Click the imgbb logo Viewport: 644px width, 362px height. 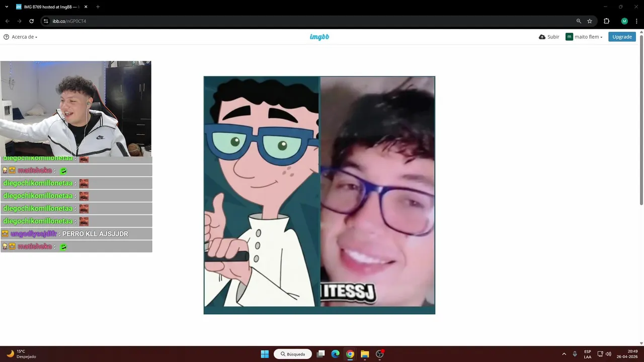pos(319,37)
